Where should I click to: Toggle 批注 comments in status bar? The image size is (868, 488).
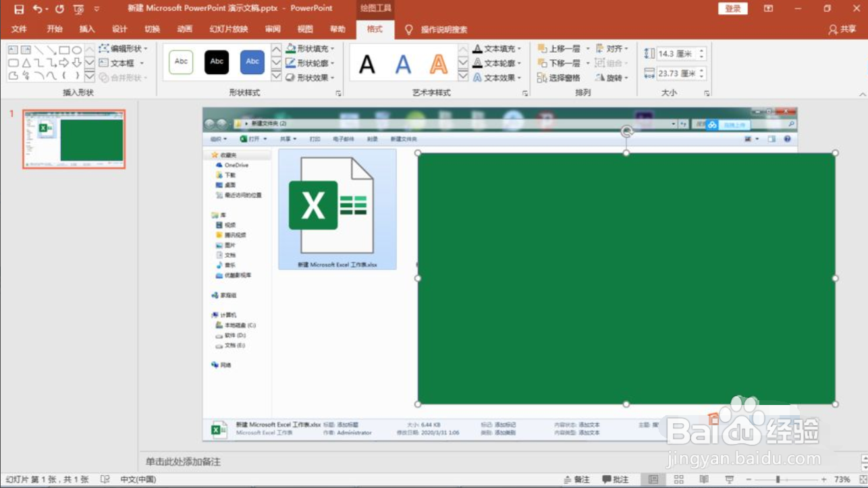(x=616, y=479)
